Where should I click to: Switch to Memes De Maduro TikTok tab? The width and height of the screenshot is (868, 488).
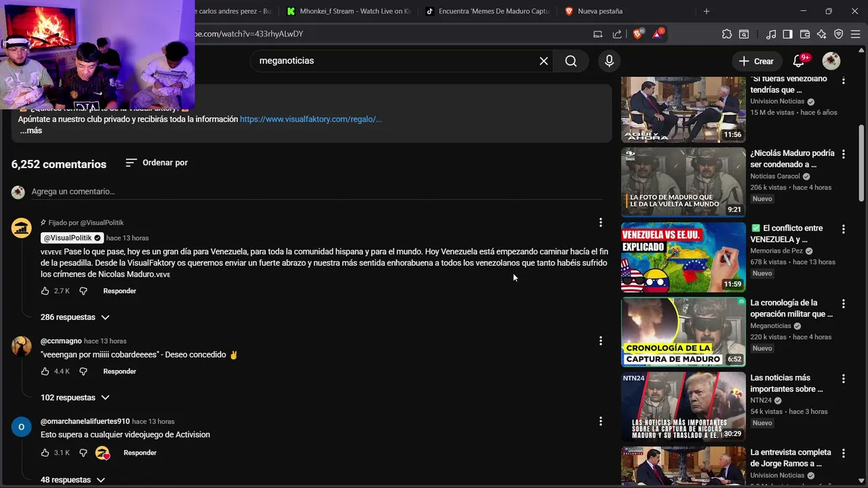[487, 11]
